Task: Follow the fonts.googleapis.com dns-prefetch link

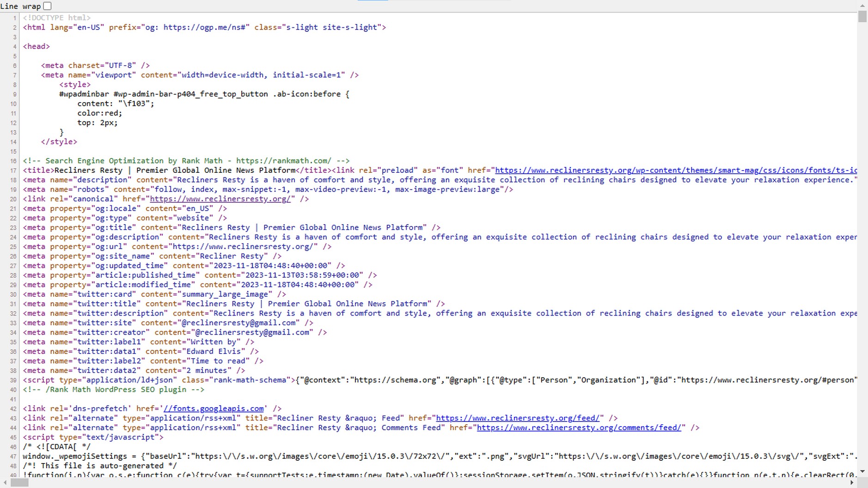Action: pyautogui.click(x=214, y=409)
